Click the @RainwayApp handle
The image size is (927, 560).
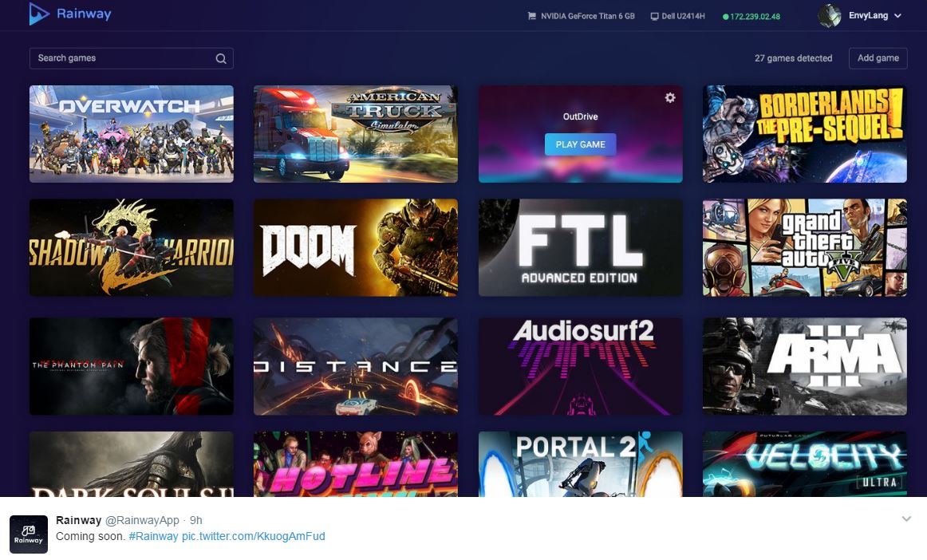[142, 520]
